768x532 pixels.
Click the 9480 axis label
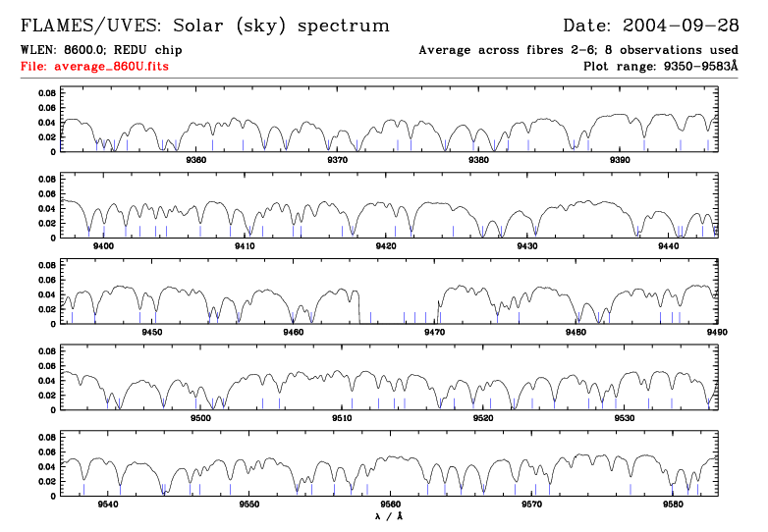tap(576, 333)
